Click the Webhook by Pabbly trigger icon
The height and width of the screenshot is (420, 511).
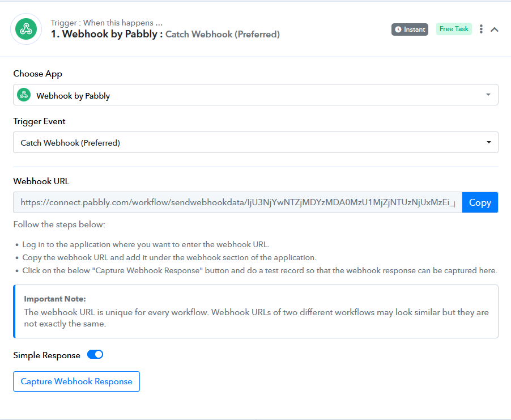click(x=26, y=29)
